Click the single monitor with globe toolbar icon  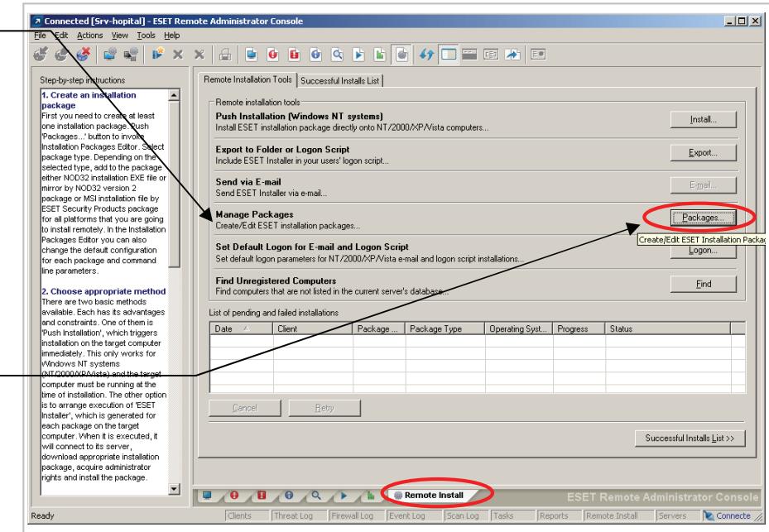pos(109,55)
